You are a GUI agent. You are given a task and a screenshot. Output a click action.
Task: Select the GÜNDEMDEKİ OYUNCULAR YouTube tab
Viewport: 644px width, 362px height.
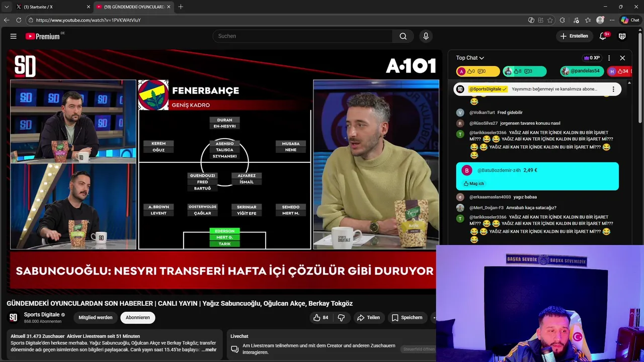(133, 7)
